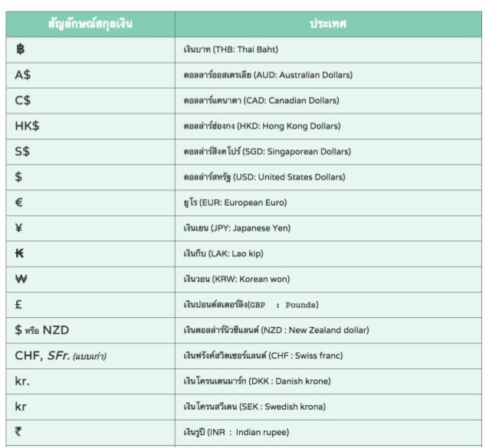
Task: Select the Euro € symbol
Action: [19, 202]
